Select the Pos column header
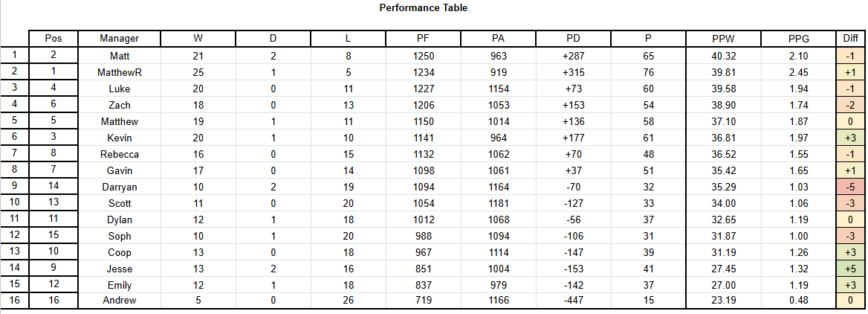868x314 pixels. pos(54,38)
